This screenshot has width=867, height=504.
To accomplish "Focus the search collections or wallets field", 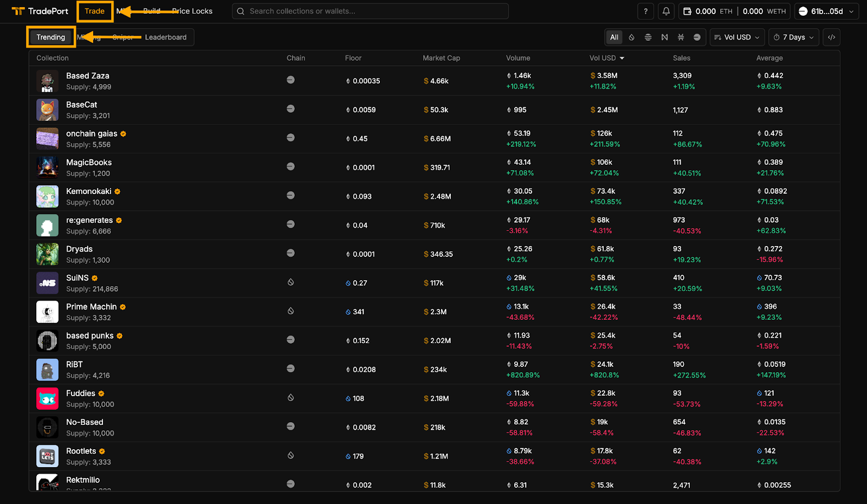I will pyautogui.click(x=370, y=11).
